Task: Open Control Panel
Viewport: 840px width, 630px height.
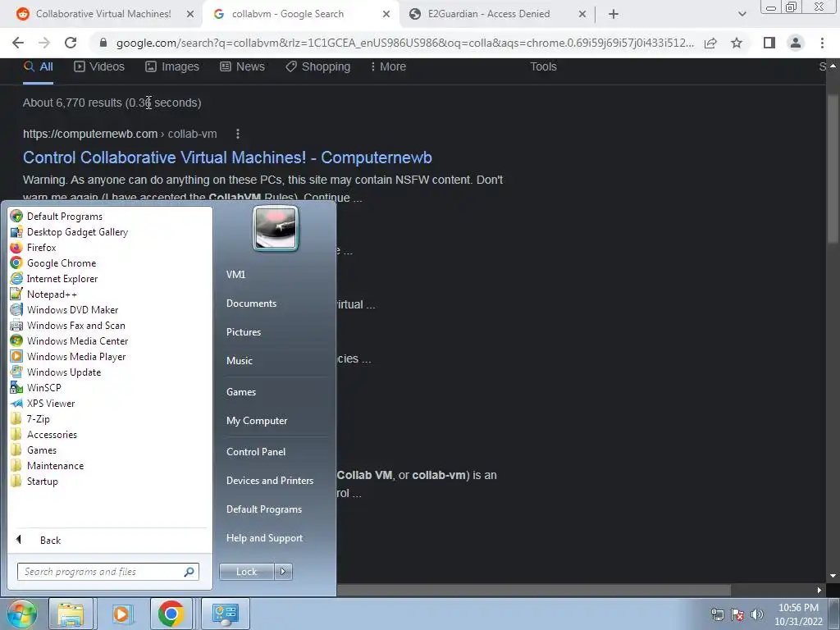Action: 256,452
